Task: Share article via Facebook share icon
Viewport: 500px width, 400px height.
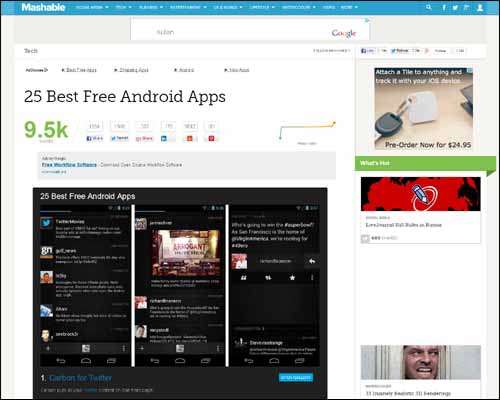Action: click(95, 138)
